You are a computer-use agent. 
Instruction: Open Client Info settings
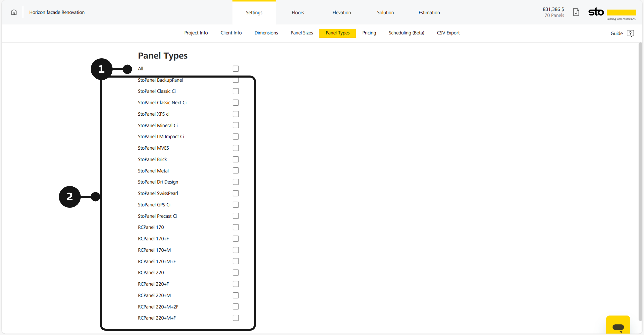point(231,33)
